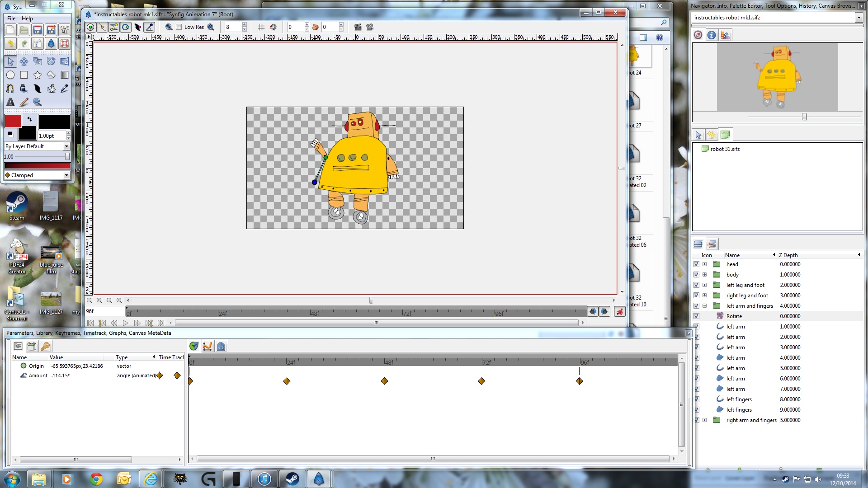Click the opacity slider handle in toolbox
Viewport: 868px width, 488px height.
coord(67,156)
